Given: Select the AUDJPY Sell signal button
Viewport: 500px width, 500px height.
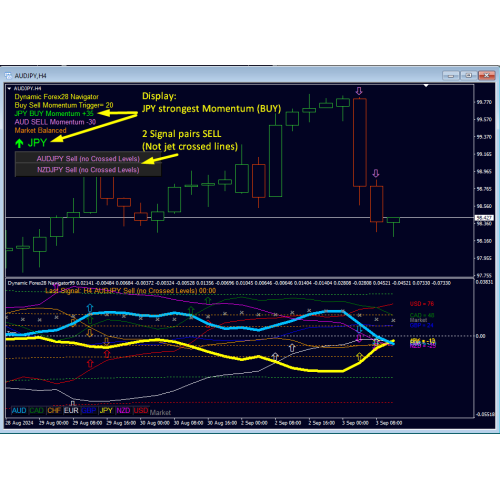Looking at the screenshot, I should [88, 158].
